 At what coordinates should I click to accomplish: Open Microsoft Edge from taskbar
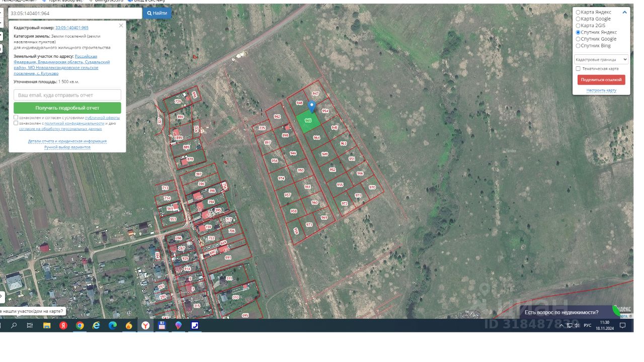pos(113,325)
